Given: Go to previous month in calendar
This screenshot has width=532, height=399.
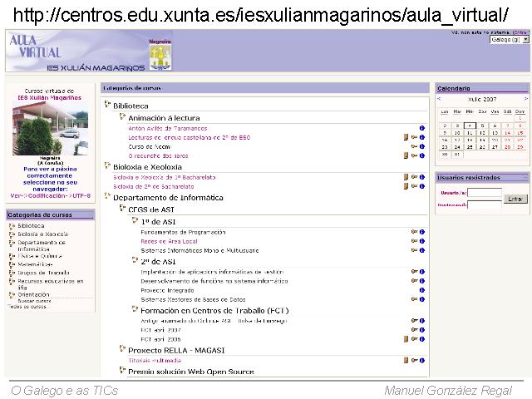Looking at the screenshot, I should pos(439,98).
